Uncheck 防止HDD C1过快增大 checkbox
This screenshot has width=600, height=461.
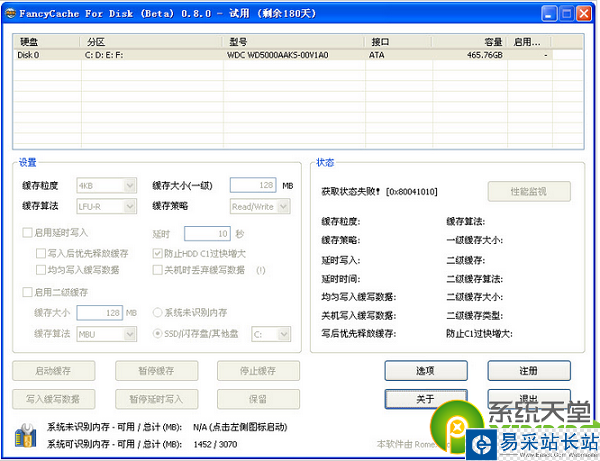(157, 253)
